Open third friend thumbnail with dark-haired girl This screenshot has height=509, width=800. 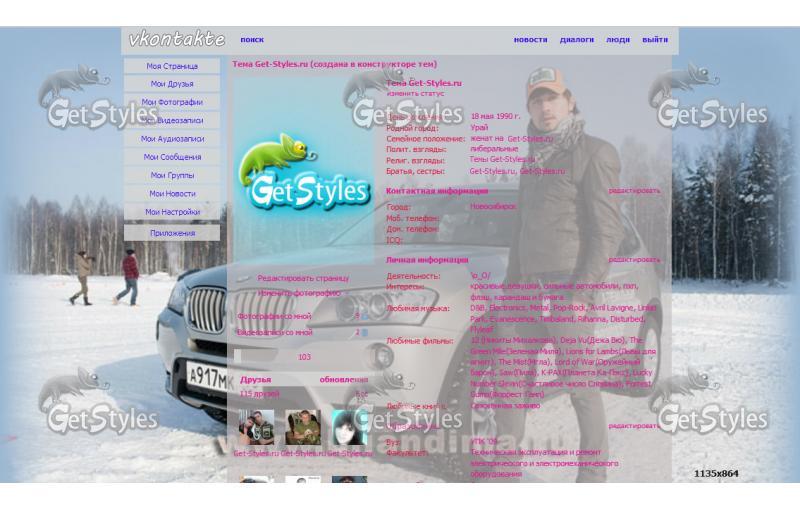point(349,427)
